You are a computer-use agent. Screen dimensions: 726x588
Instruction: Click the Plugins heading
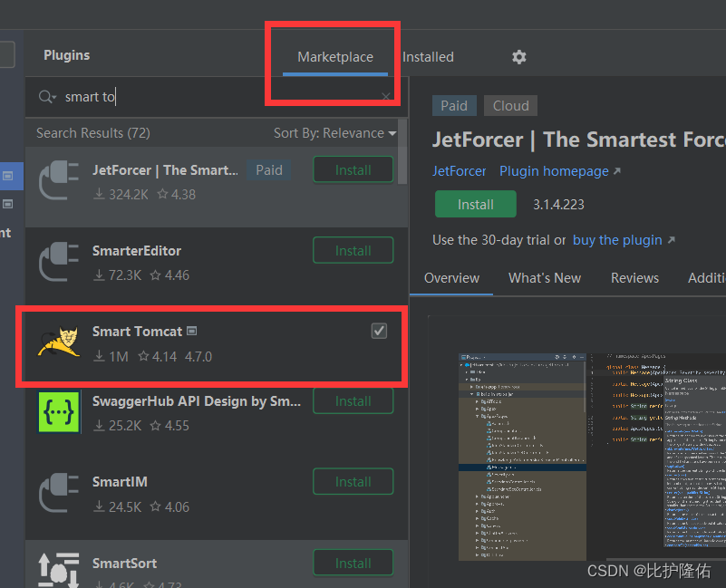tap(67, 55)
